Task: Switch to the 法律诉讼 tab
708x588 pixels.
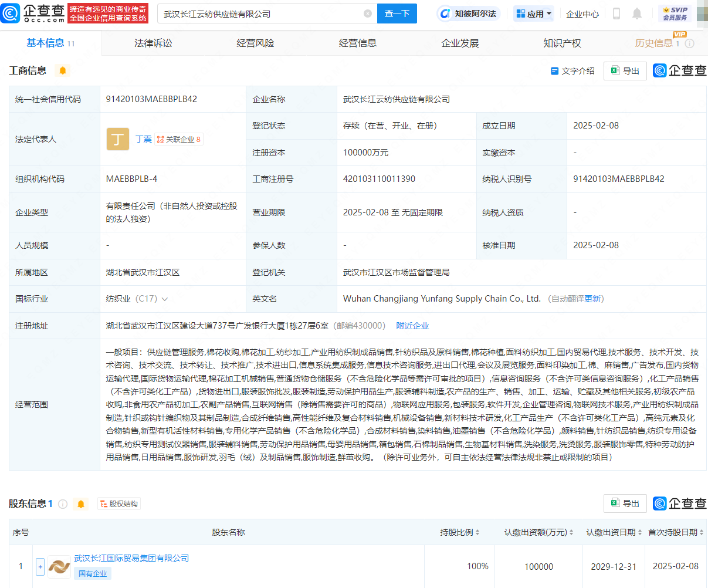Action: click(x=154, y=42)
